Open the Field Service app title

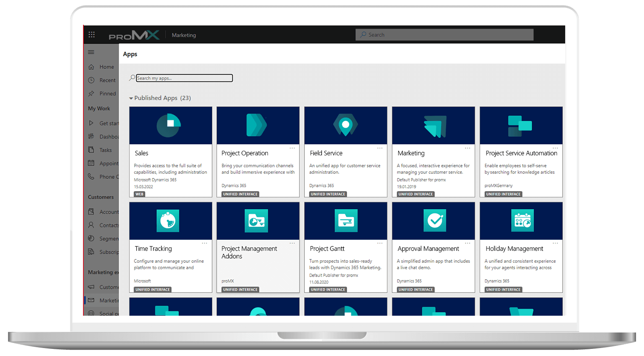326,153
